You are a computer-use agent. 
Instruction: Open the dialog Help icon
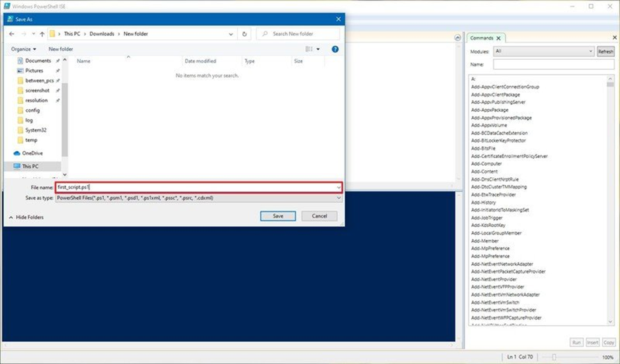pos(335,49)
